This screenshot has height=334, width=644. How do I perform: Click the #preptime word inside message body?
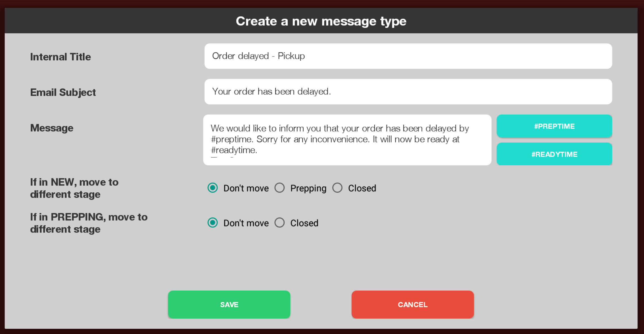click(232, 139)
